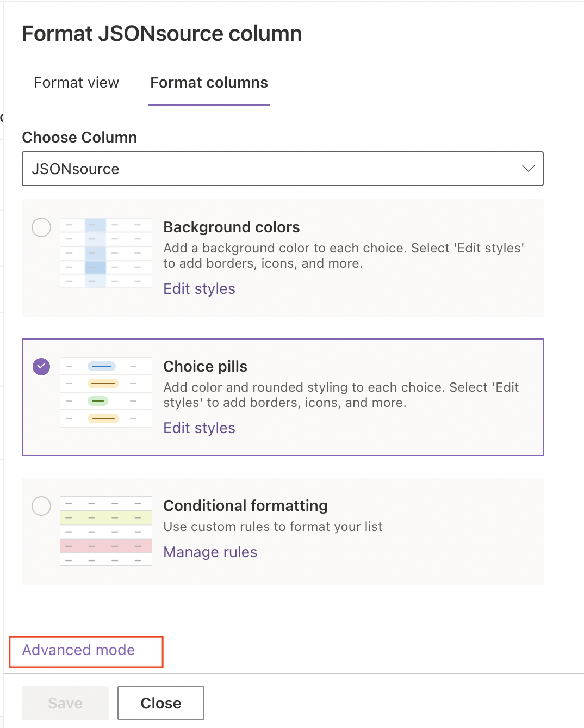
Task: Switch to the Format columns tab
Action: pyautogui.click(x=209, y=83)
